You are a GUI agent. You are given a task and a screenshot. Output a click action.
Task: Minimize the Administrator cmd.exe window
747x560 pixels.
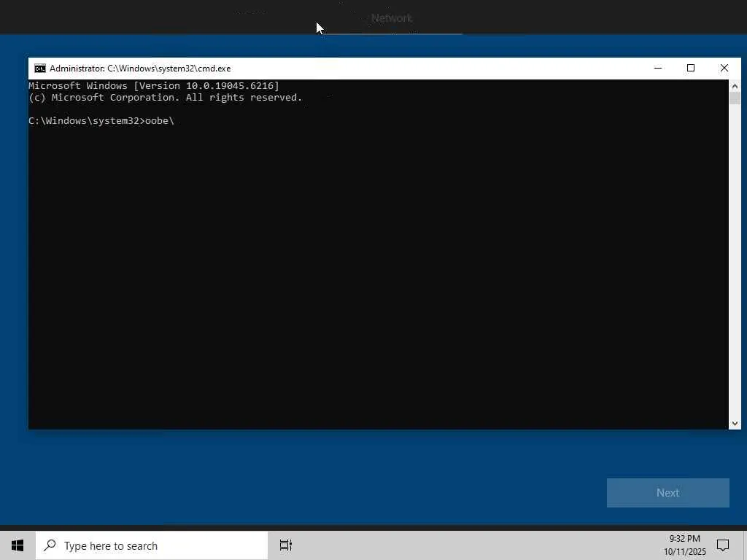point(658,68)
